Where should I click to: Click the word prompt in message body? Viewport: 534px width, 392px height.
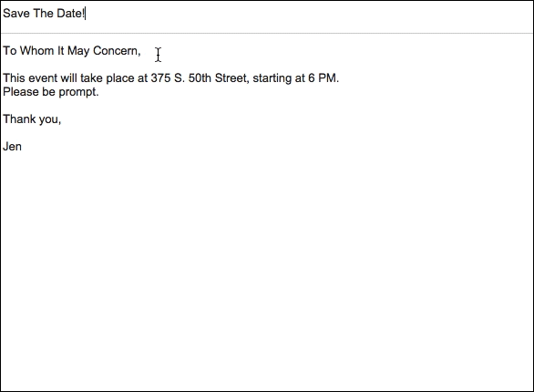[x=77, y=93]
